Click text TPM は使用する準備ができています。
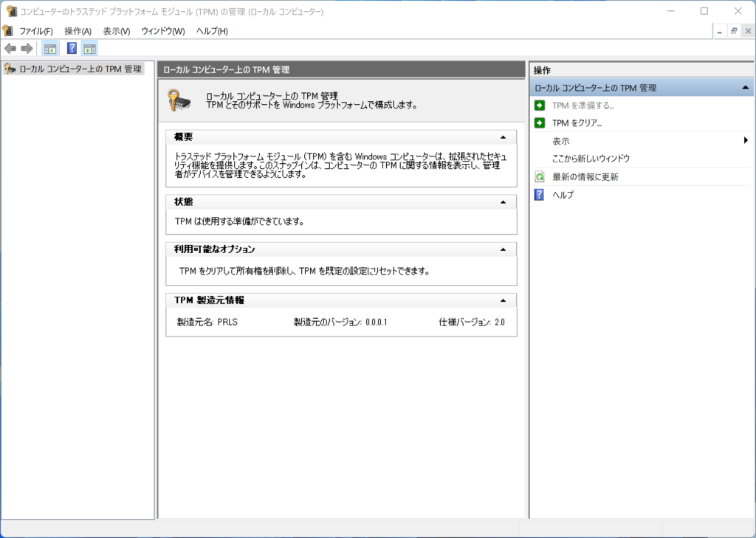This screenshot has width=756, height=538. [x=240, y=221]
